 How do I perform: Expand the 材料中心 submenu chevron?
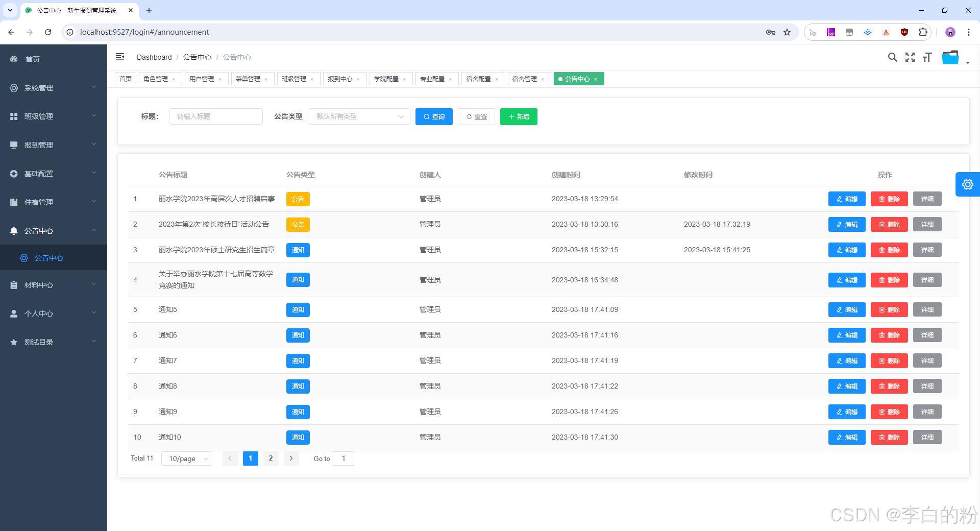(x=94, y=284)
